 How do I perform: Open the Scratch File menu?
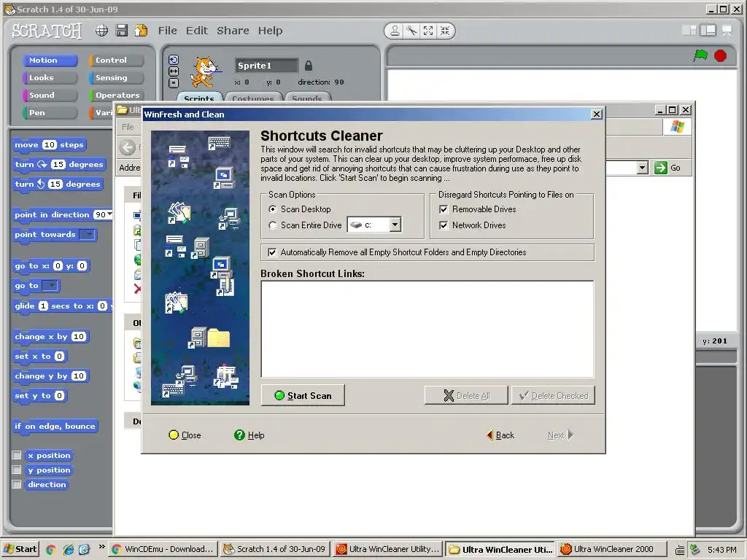tap(167, 31)
